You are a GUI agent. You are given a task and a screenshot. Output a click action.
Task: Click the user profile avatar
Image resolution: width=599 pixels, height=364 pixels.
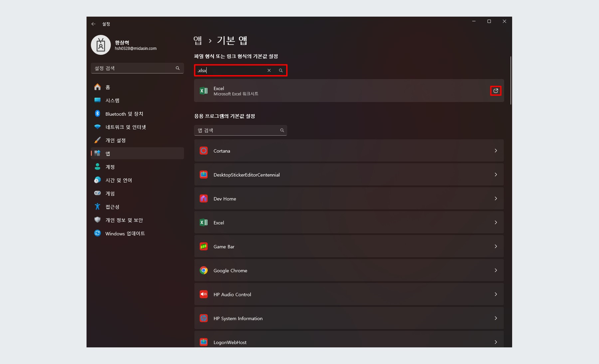pyautogui.click(x=101, y=45)
